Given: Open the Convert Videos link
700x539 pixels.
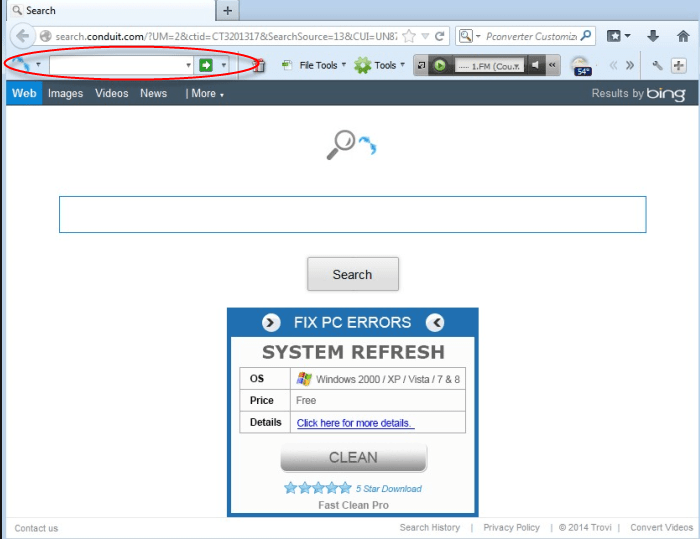Looking at the screenshot, I should [662, 527].
